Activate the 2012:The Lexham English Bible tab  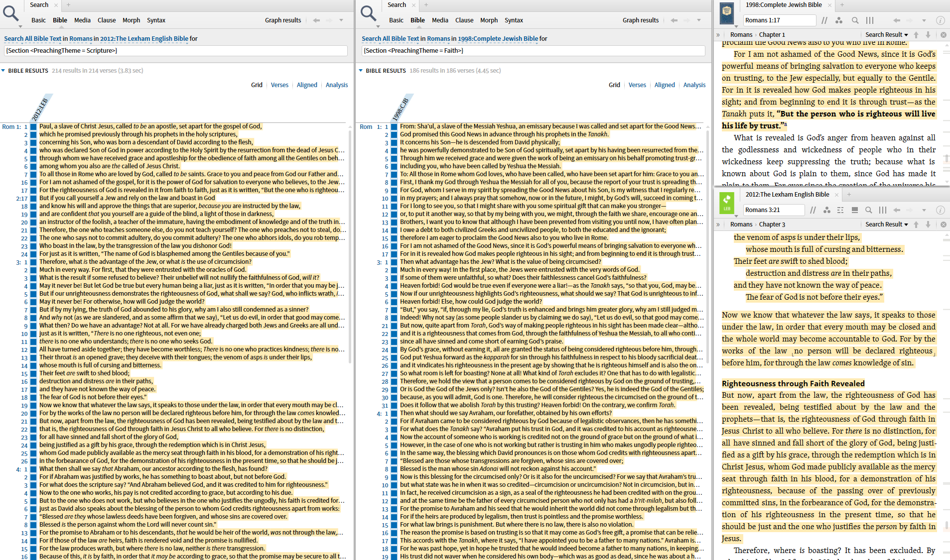click(x=787, y=195)
